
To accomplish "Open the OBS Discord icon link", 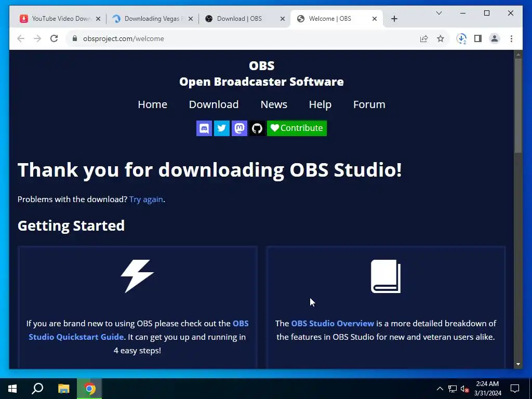I will point(204,128).
